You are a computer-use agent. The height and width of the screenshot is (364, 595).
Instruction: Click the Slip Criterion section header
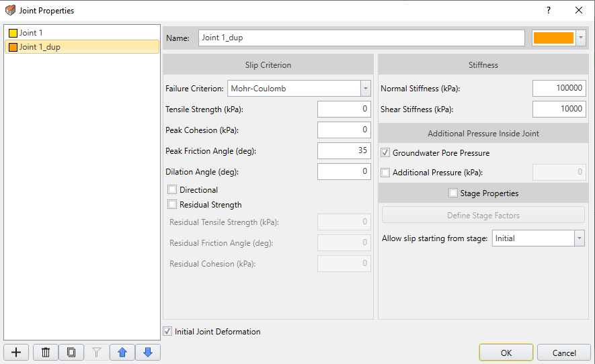click(x=268, y=65)
